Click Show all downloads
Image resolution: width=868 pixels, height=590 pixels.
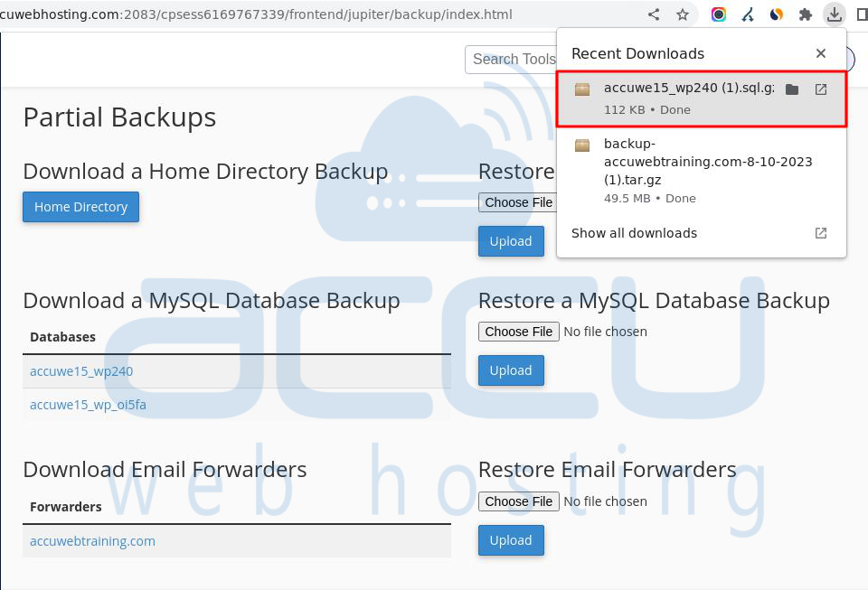[634, 233]
